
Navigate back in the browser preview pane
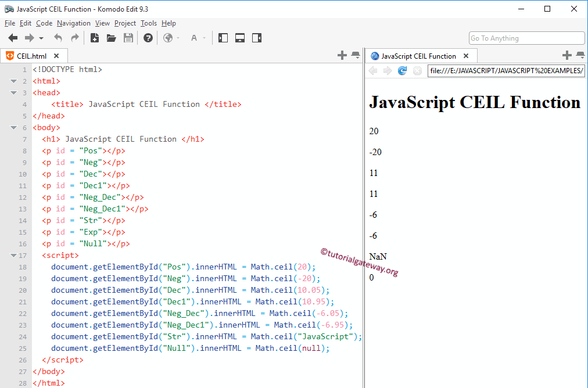[x=372, y=70]
